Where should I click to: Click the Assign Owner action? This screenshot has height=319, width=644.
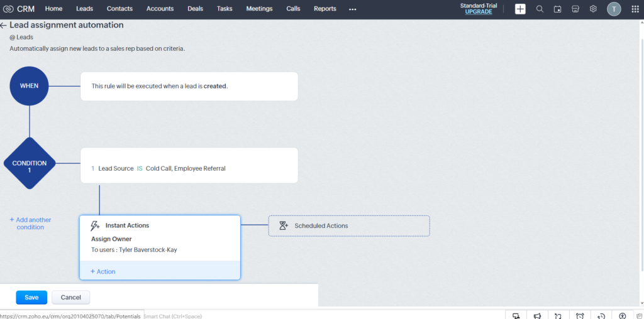(x=111, y=239)
